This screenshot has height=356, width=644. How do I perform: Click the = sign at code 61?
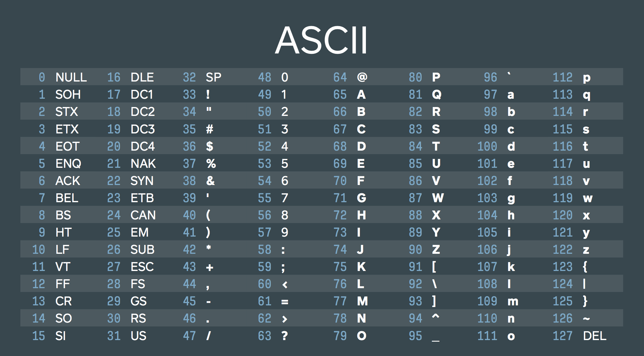click(x=285, y=302)
